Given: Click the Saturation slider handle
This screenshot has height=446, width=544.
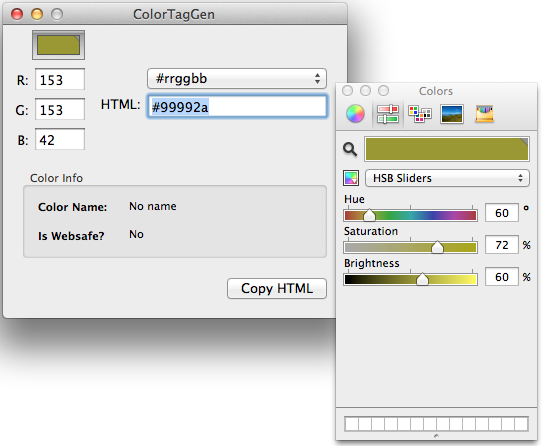Looking at the screenshot, I should (x=437, y=247).
